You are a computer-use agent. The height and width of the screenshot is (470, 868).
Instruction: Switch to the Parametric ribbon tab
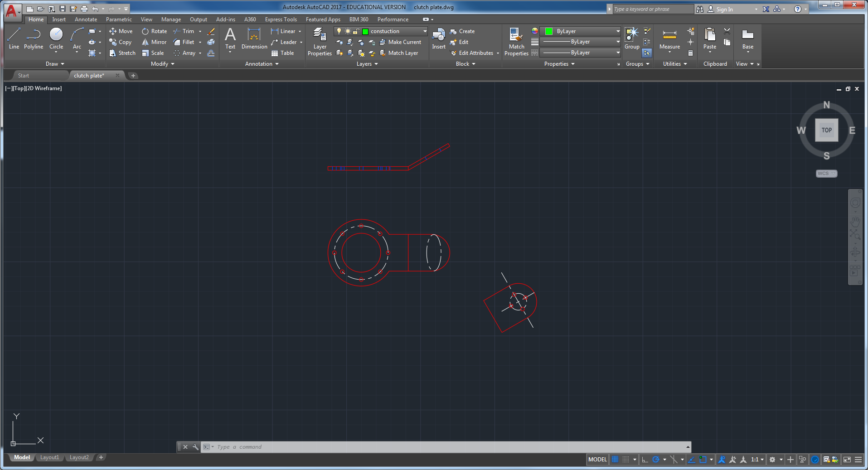pos(118,19)
